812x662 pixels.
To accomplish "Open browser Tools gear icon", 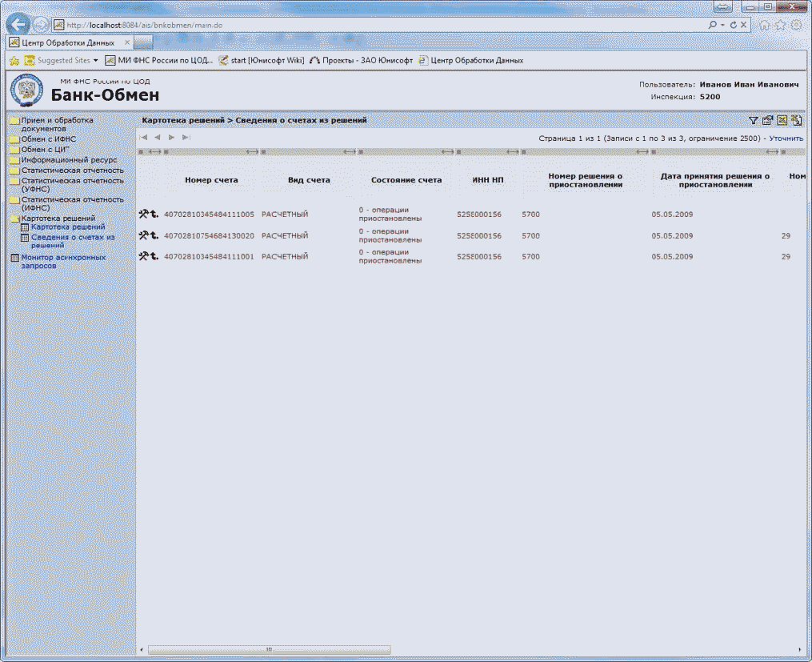I will 796,25.
